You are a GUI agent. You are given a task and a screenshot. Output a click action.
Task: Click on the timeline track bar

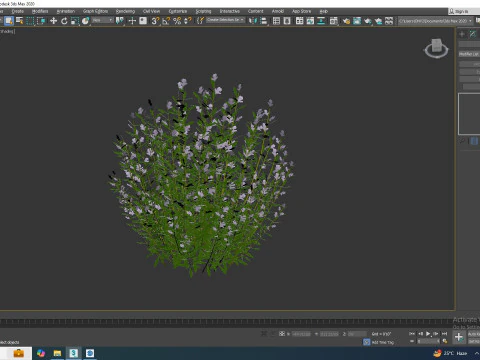pos(227,322)
